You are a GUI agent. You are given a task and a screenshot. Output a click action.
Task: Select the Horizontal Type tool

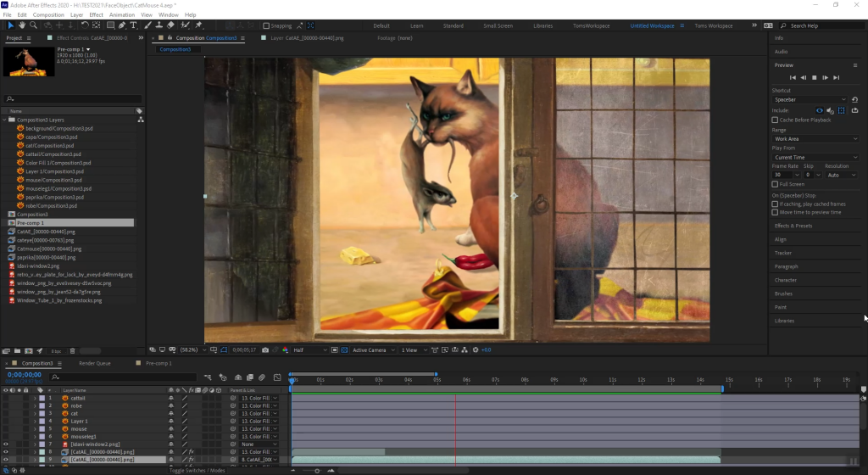click(x=133, y=25)
